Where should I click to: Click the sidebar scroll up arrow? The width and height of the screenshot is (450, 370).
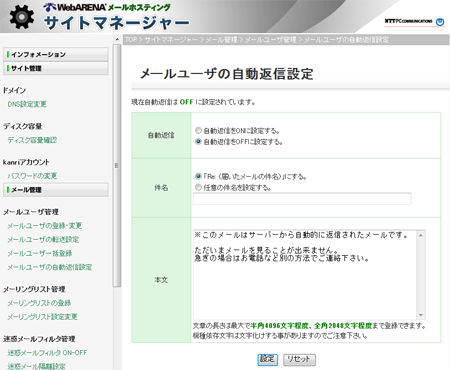tap(117, 39)
